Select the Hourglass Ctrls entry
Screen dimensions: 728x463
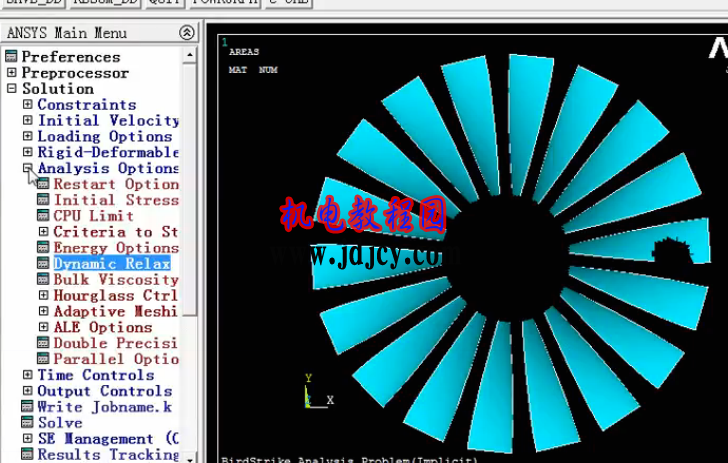(x=116, y=295)
